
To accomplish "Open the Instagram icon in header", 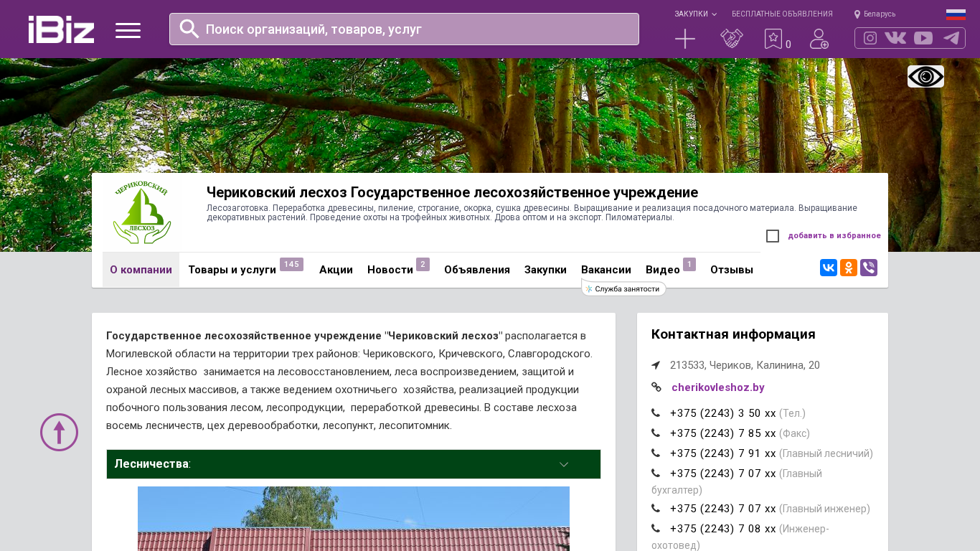I will [870, 38].
